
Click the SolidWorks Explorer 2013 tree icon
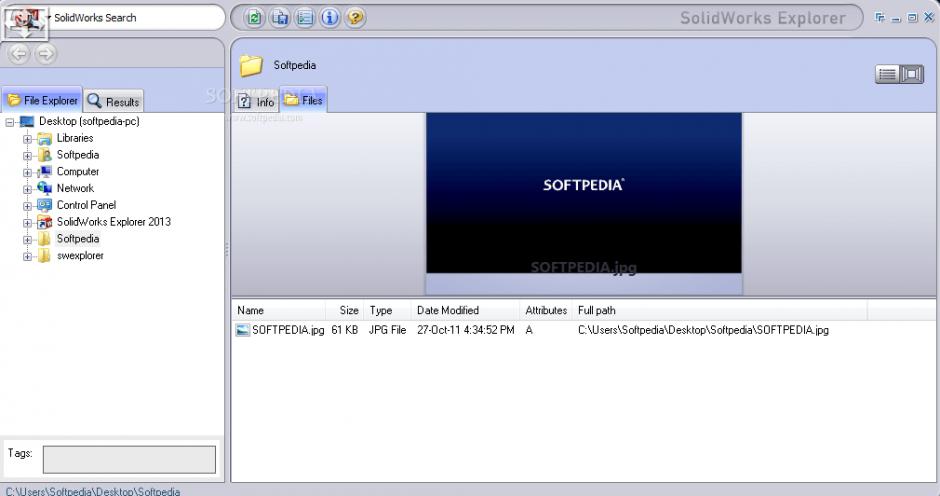point(44,223)
